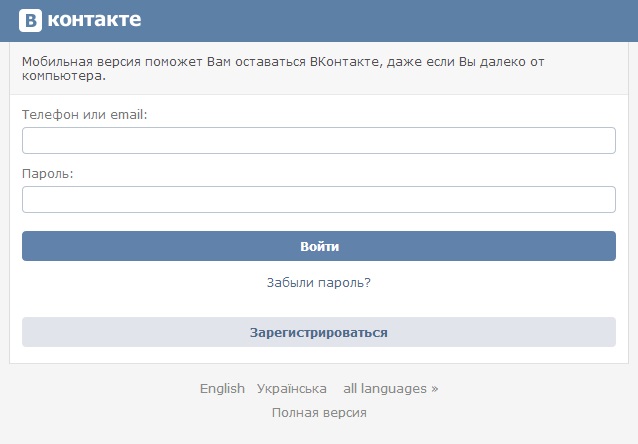Open the all languages list

coord(391,389)
